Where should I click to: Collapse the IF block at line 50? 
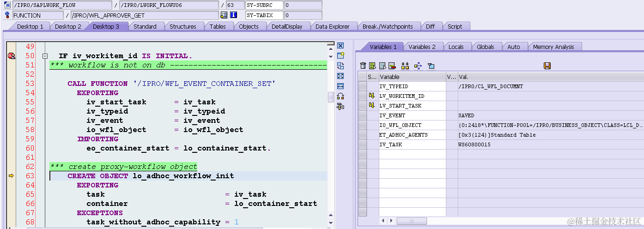click(45, 56)
